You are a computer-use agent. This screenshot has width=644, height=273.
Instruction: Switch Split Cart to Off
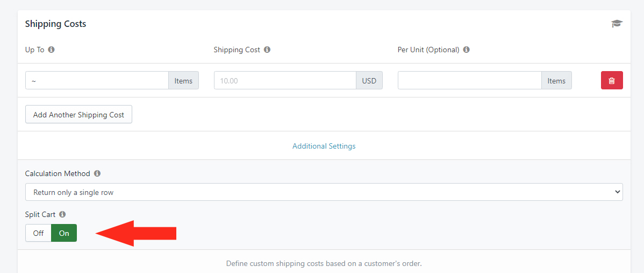point(39,233)
